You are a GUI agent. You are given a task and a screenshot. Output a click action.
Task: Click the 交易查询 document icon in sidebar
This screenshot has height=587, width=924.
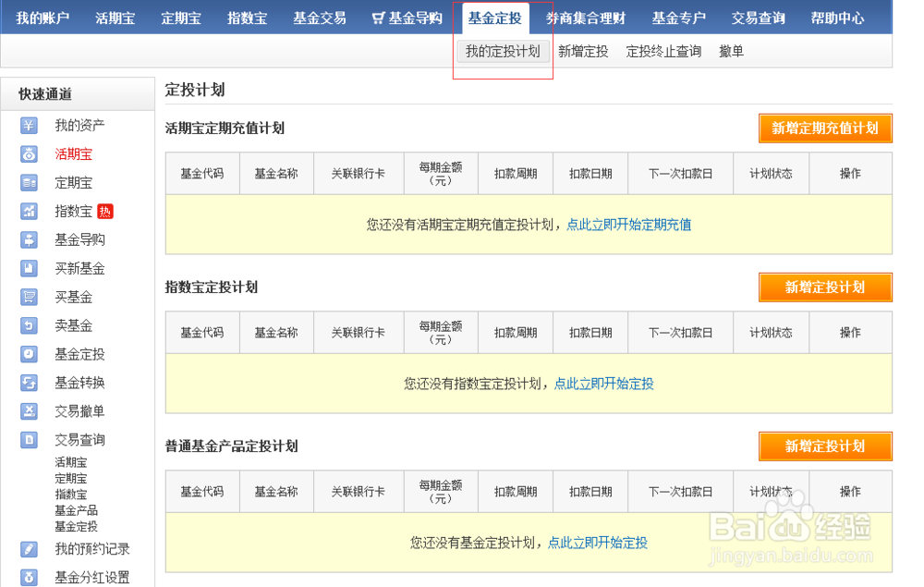(x=29, y=440)
